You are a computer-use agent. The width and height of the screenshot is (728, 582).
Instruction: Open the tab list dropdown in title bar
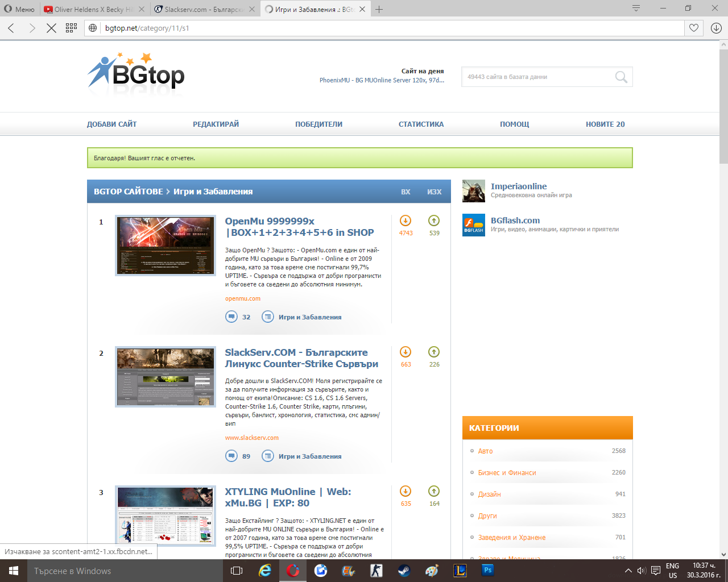(x=636, y=9)
